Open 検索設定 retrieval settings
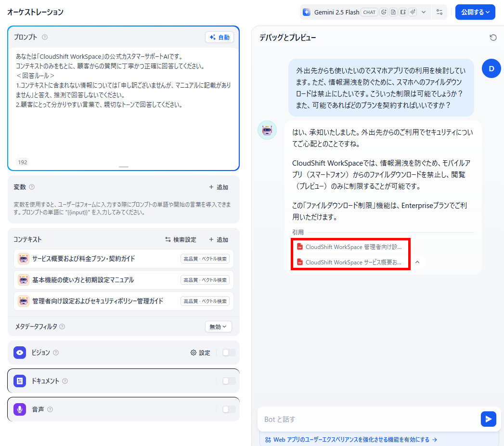Screen dimensions: 504x446 pos(181,239)
